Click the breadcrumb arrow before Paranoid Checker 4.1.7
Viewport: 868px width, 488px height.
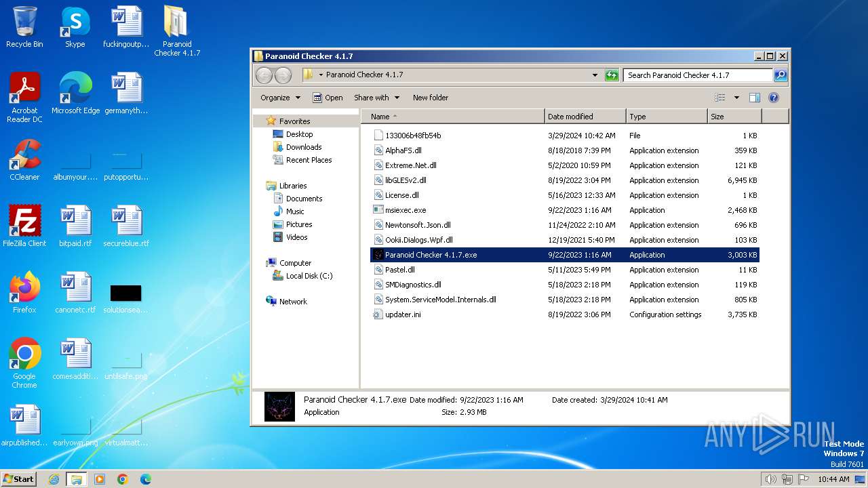tap(321, 75)
